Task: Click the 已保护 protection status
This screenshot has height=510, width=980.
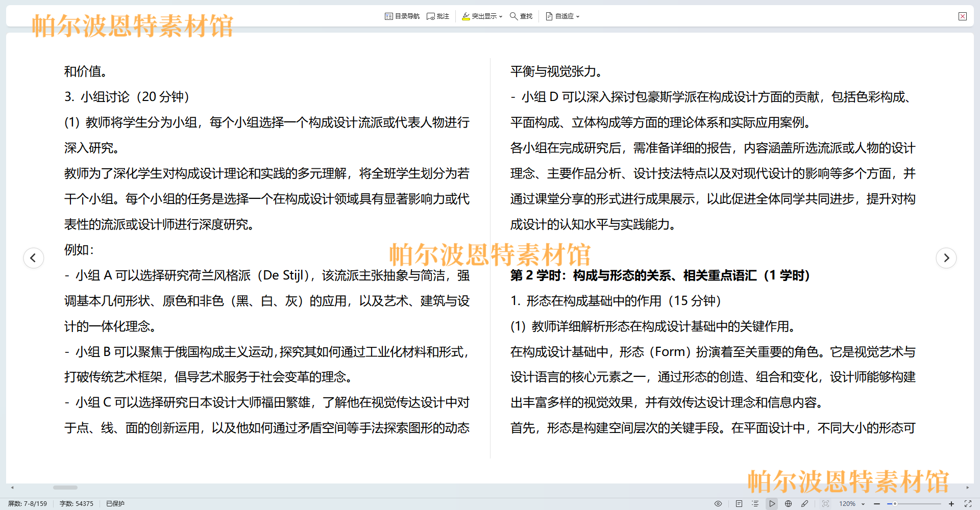Action: tap(115, 503)
